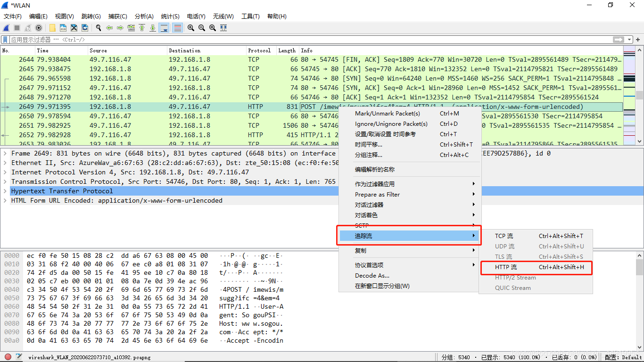
Task: Expand HTML Form URL Encoded row
Action: [x=5, y=200]
